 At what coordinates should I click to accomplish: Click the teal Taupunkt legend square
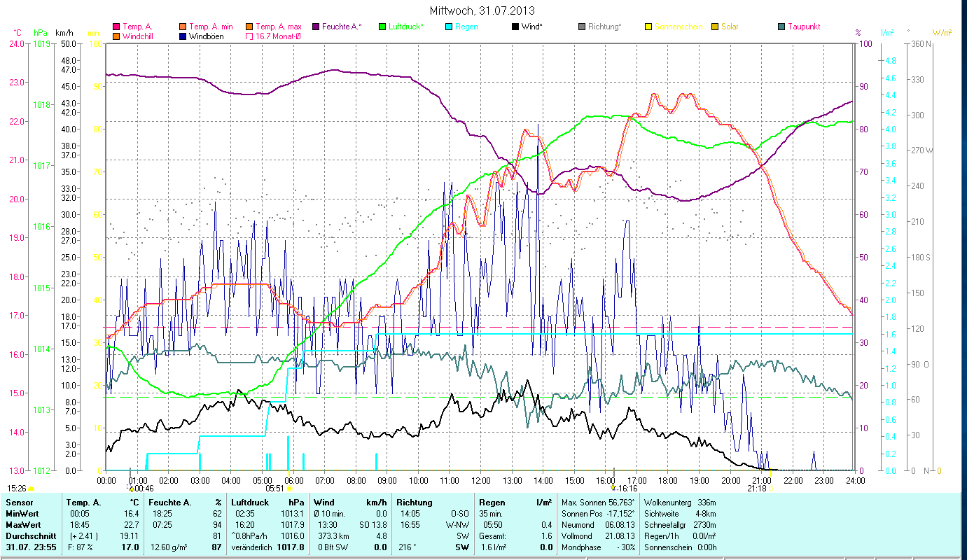click(781, 27)
